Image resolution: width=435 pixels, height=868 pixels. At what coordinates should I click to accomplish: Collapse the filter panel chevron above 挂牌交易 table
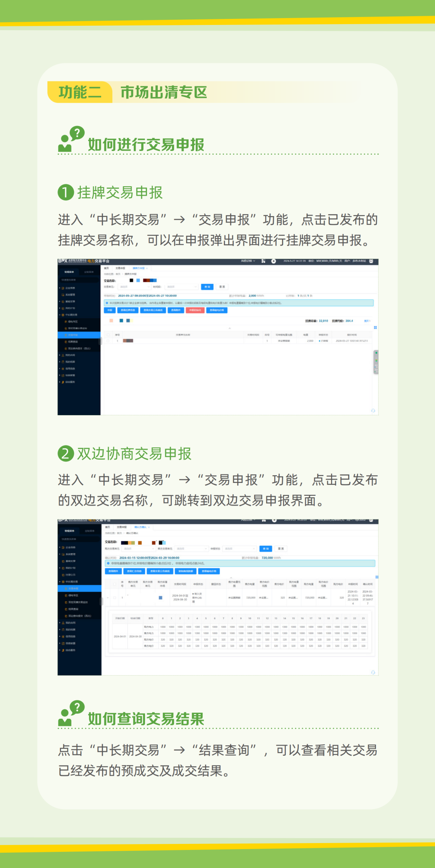coord(230,328)
